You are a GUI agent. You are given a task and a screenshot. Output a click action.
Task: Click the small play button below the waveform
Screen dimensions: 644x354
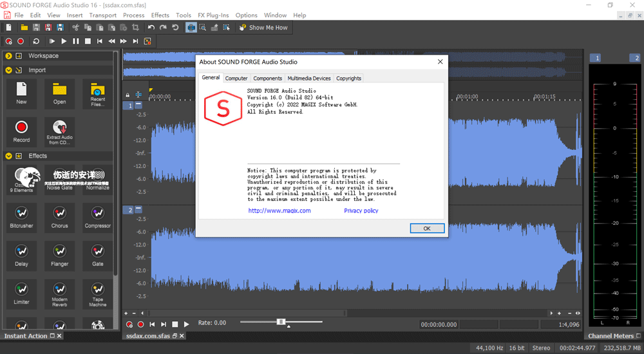187,324
